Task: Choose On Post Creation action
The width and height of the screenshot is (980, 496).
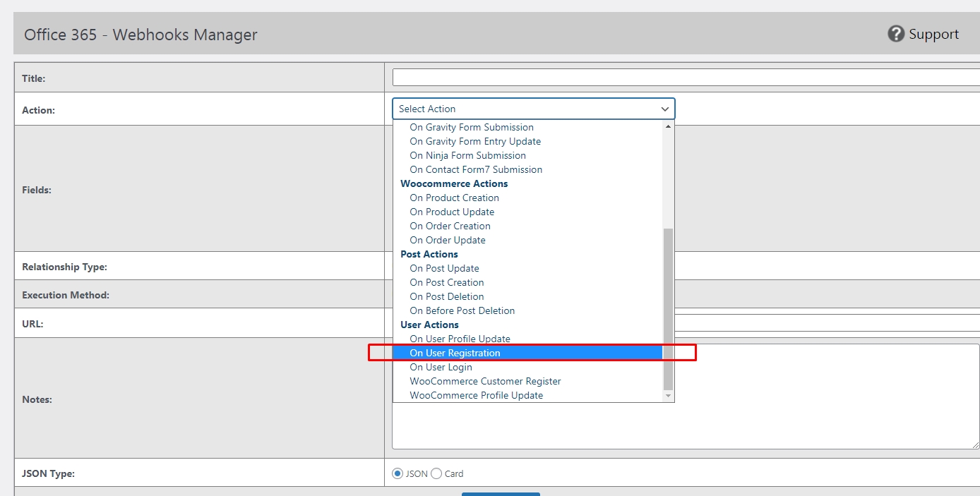Action: tap(447, 282)
